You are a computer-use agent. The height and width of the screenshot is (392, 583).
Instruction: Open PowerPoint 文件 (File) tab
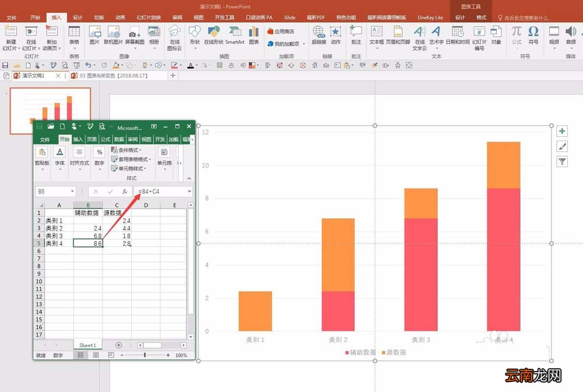(12, 17)
